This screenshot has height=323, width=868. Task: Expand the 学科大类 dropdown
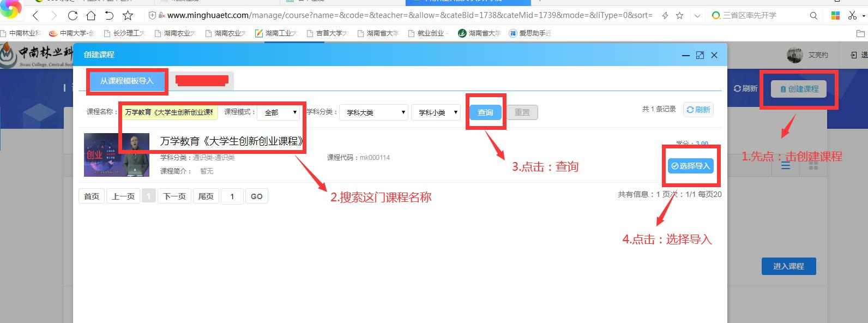[373, 112]
